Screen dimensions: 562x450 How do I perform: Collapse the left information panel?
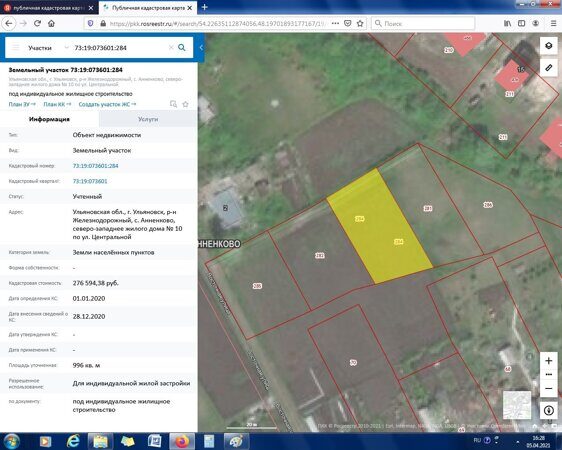coord(201,48)
